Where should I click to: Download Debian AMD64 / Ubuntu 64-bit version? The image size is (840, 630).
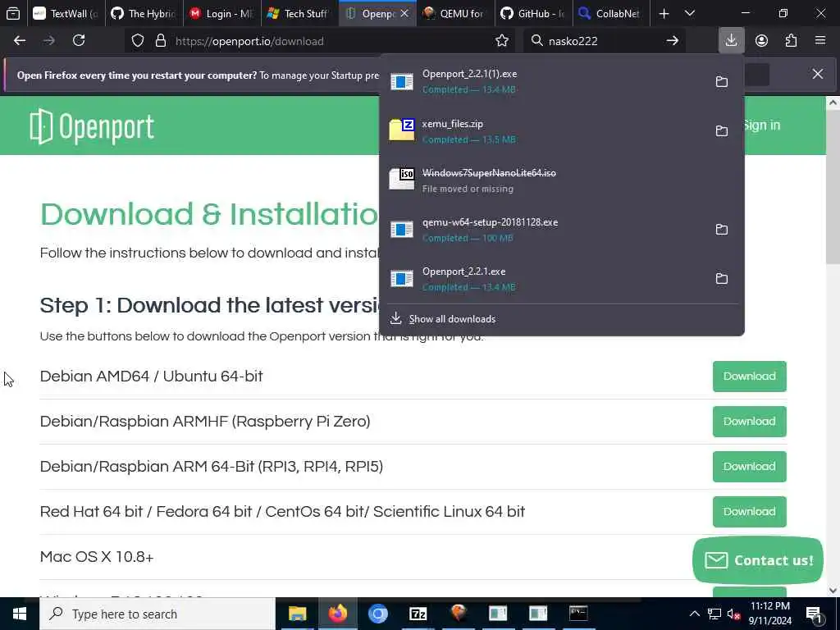(x=750, y=377)
